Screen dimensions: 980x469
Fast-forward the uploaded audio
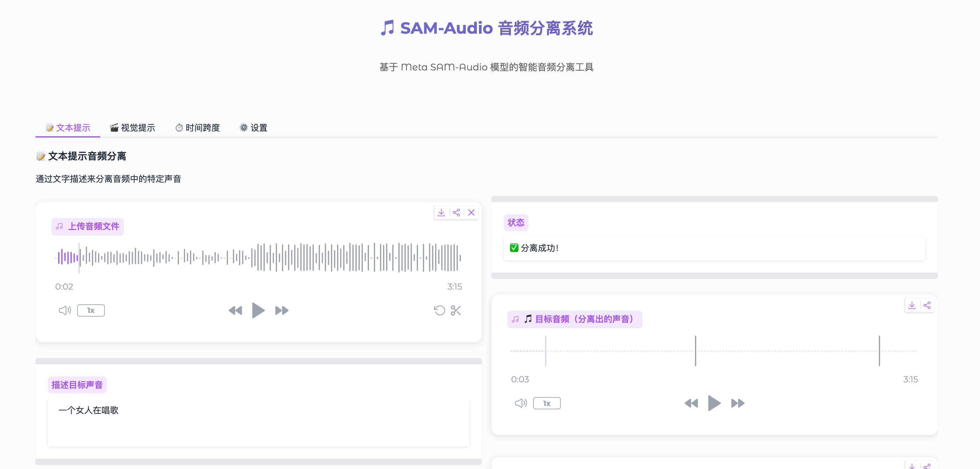282,310
